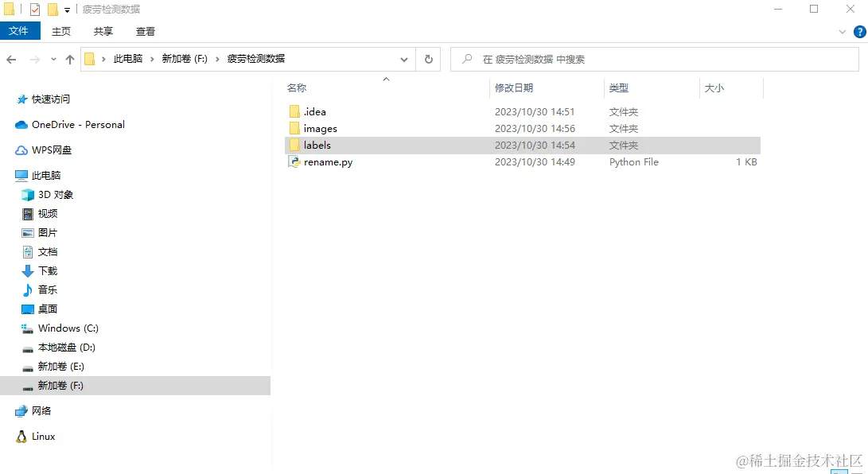Sort files by the 名称 column
868x474 pixels.
click(297, 88)
